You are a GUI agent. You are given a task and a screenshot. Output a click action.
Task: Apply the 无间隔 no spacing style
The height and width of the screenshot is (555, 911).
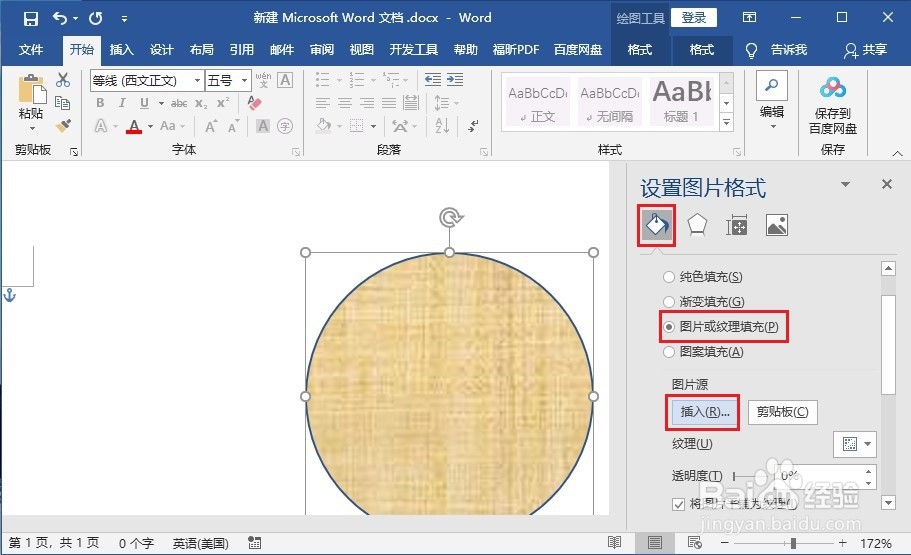pyautogui.click(x=609, y=102)
